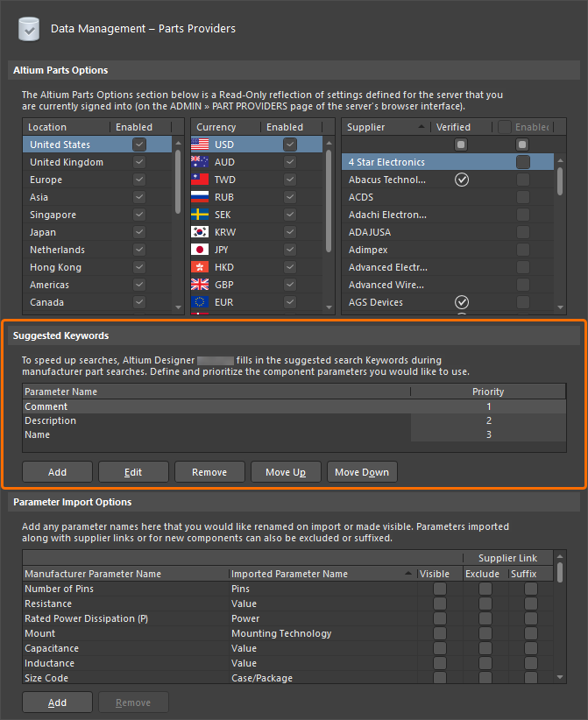Select the RUB Russian flag icon
Viewport: 588px width, 720px height.
pyautogui.click(x=200, y=196)
